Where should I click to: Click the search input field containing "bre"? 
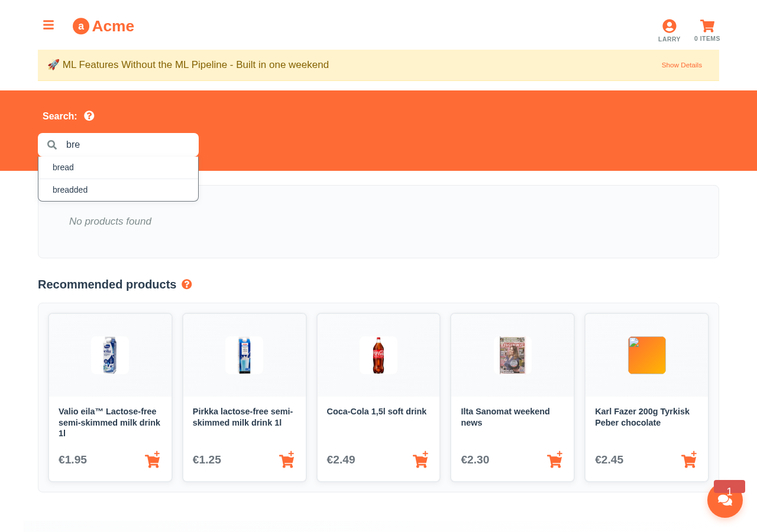127,145
